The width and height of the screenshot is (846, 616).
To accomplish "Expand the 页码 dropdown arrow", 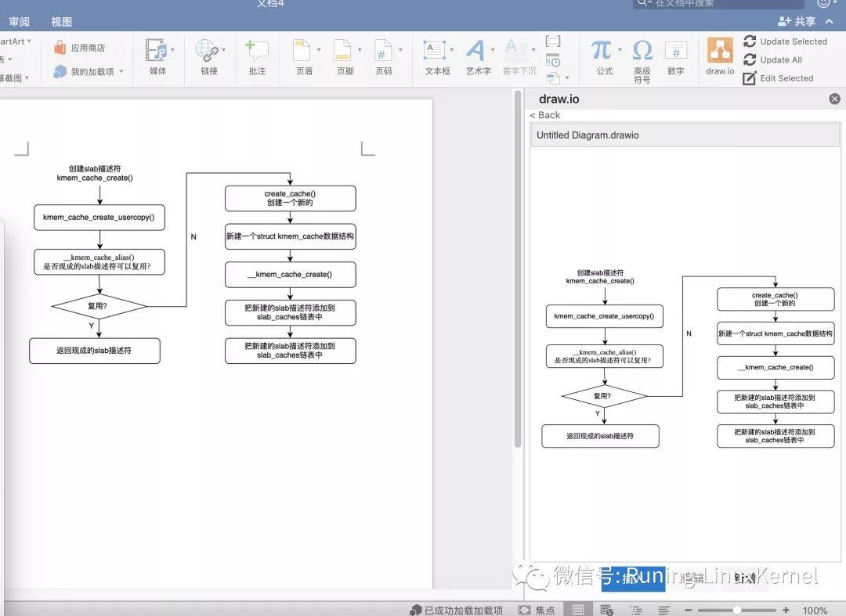I will [400, 49].
